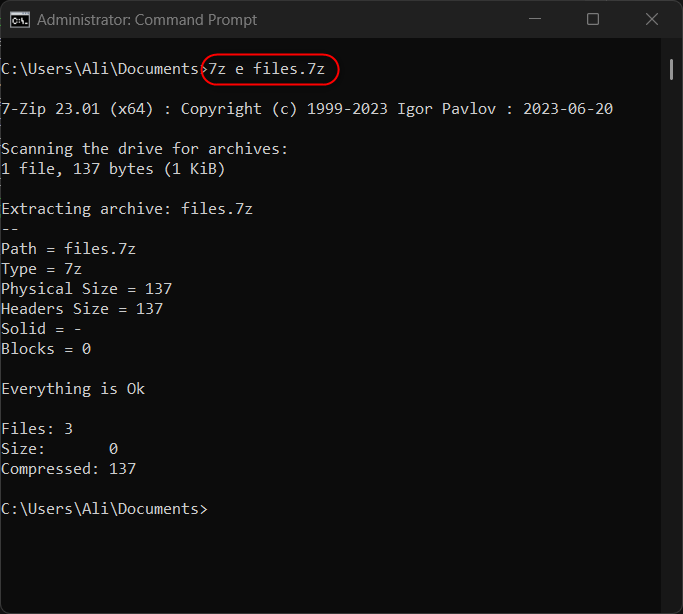Viewport: 683px width, 614px height.
Task: Click the circled '7z e files.7z' command
Action: coord(270,69)
